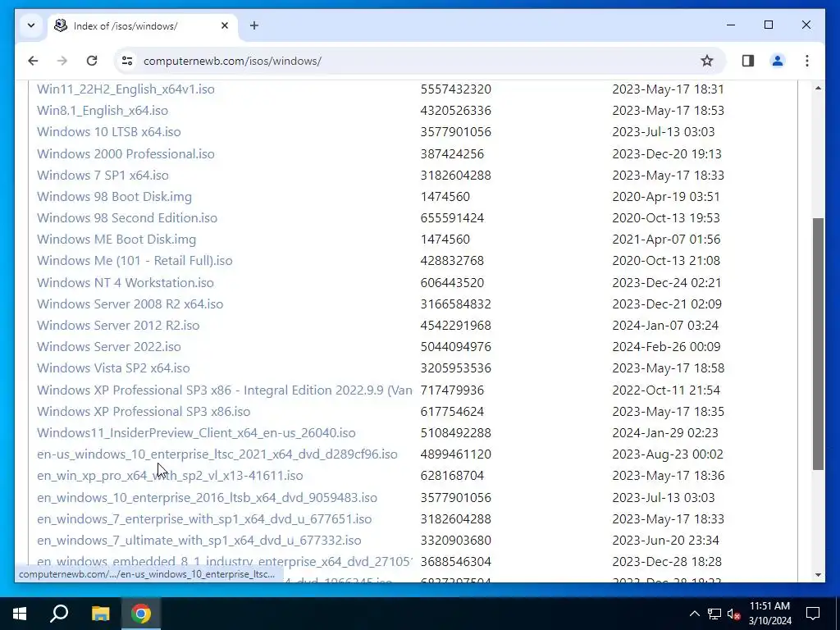Open Windows 98 Boot Disk.img link
This screenshot has height=630, width=840.
(114, 197)
